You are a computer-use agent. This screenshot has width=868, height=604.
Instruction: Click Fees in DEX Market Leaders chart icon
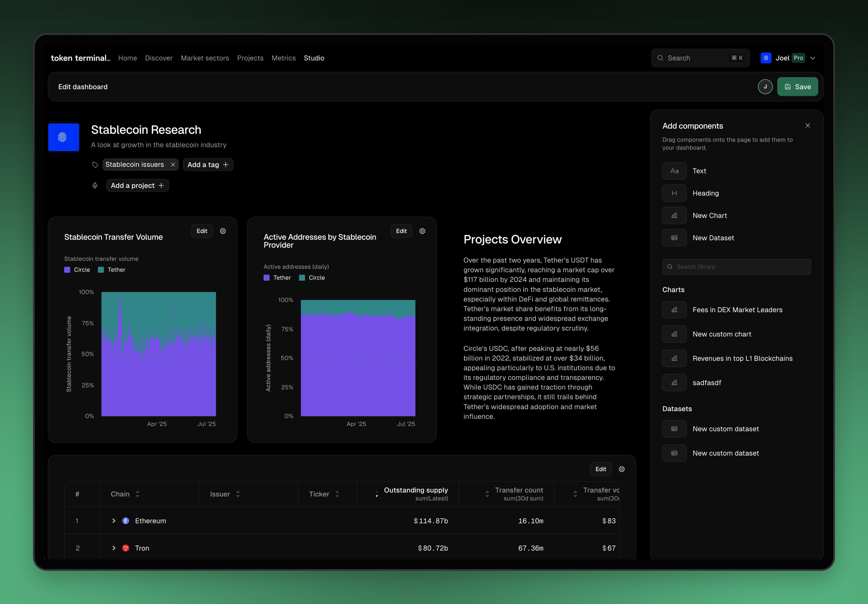coord(674,309)
